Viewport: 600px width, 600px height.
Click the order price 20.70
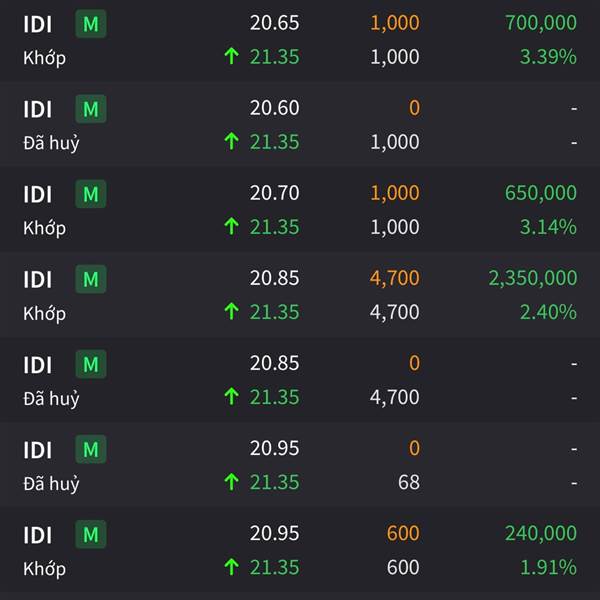(274, 193)
